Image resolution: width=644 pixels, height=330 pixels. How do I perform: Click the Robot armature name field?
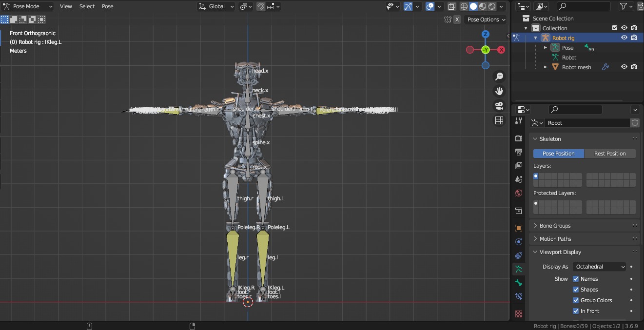coord(587,123)
